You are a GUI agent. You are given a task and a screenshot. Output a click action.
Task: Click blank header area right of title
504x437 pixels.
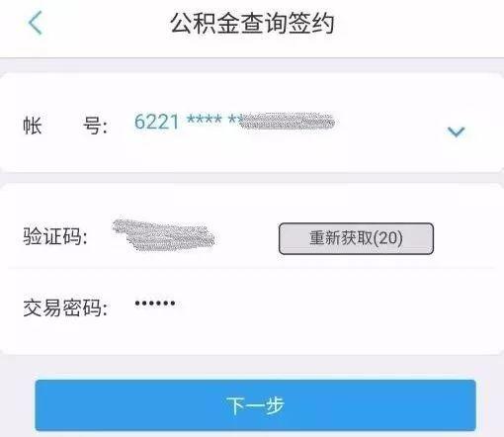point(418,23)
